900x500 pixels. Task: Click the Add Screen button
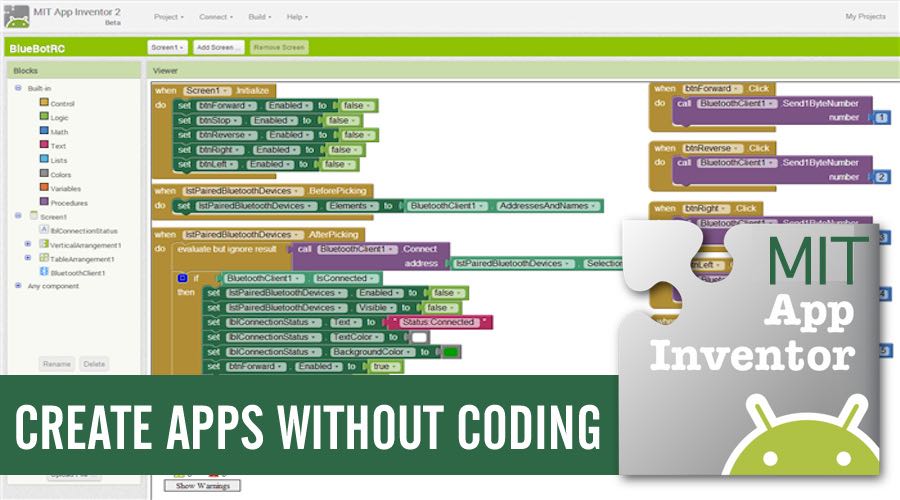coord(219,47)
